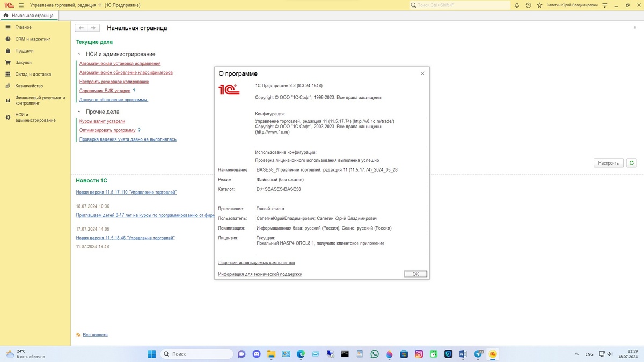Image resolution: width=644 pixels, height=362 pixels.
Task: Click the ENG language indicator
Action: click(589, 354)
